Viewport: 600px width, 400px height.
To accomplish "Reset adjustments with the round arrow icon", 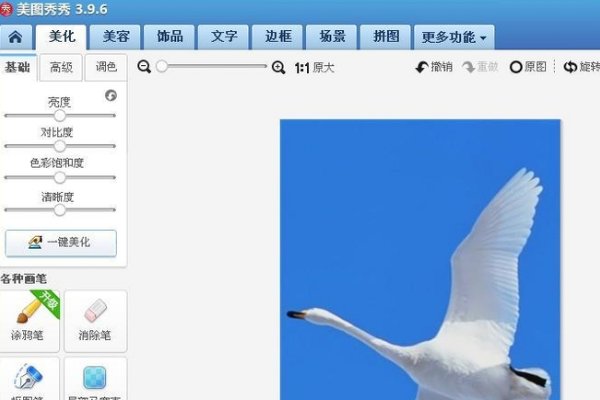I will coord(111,95).
